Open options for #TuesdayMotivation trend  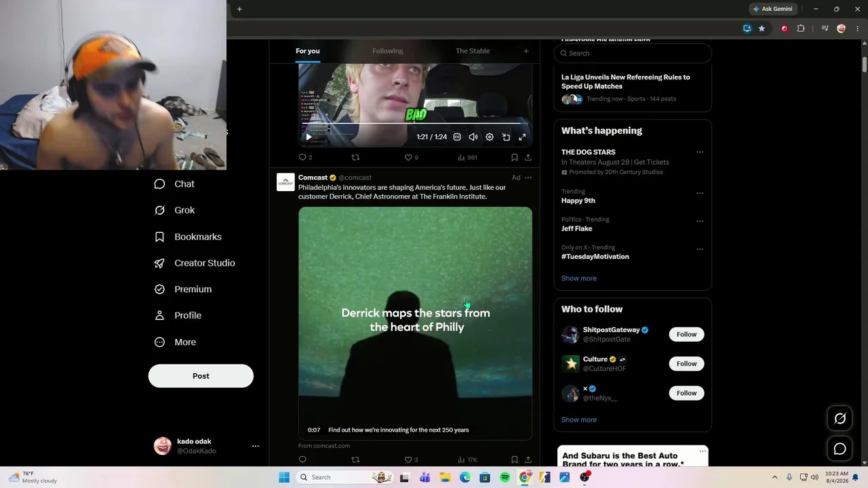pos(700,249)
